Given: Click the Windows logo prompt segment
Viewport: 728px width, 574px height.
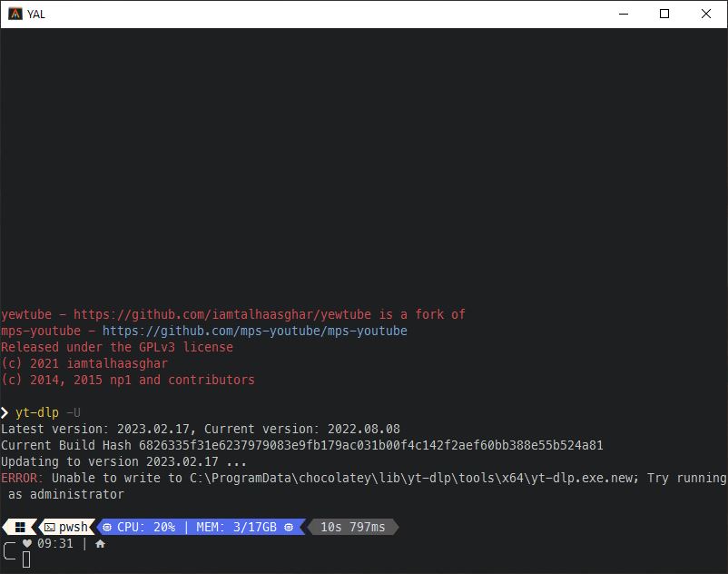Looking at the screenshot, I should pos(20,527).
